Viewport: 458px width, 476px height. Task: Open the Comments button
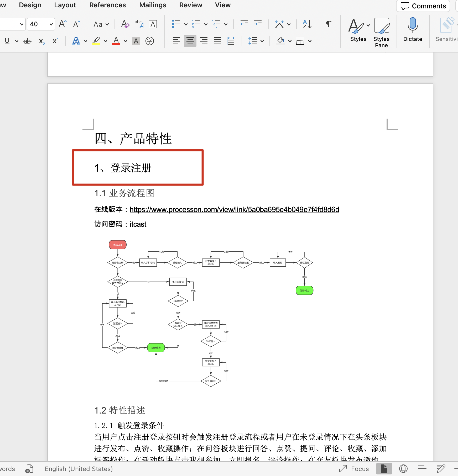tap(423, 6)
